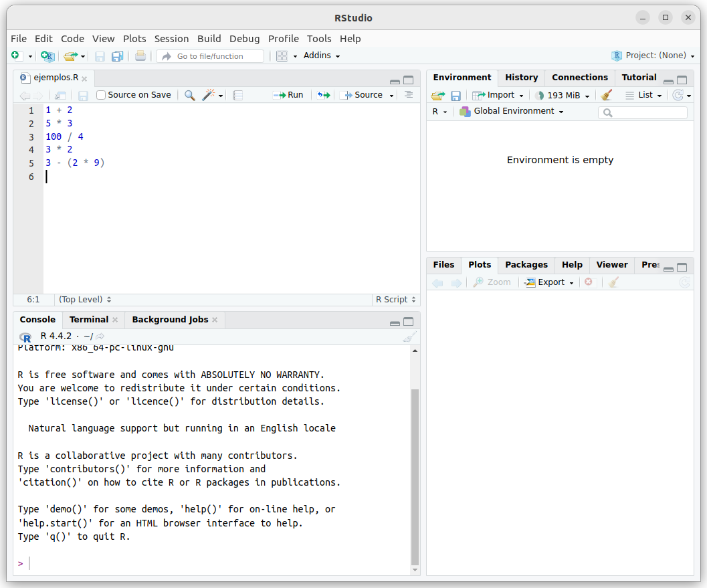Click the Save all documents icon

pos(117,56)
